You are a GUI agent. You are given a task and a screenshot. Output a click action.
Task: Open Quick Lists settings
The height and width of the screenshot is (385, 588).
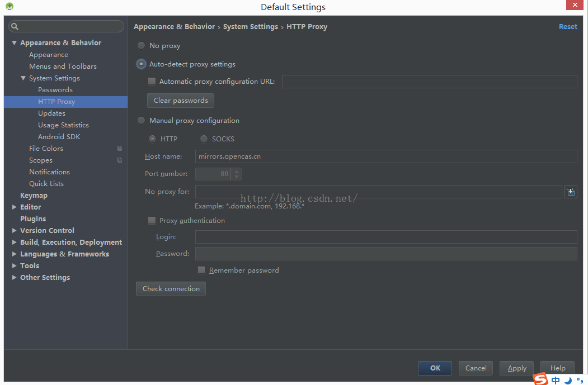tap(46, 183)
